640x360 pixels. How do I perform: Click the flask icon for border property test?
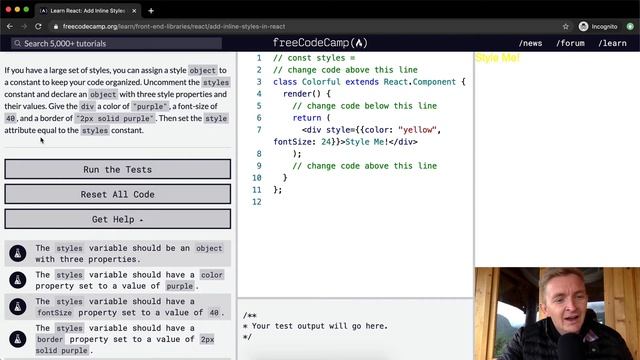coord(18,339)
